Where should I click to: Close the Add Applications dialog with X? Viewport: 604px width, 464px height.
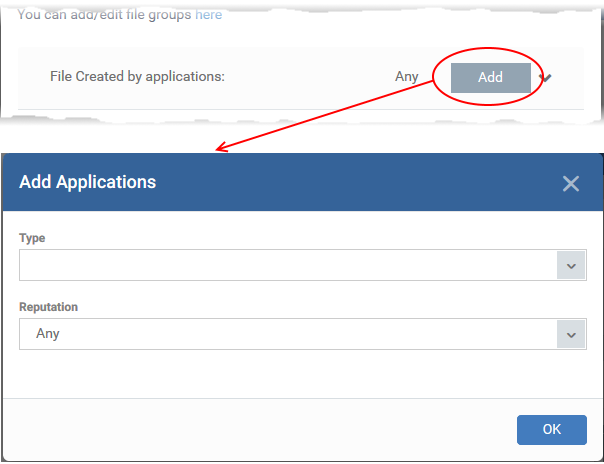(570, 183)
